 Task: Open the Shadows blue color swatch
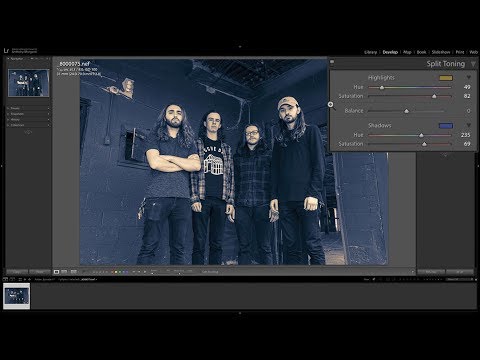coord(446,126)
